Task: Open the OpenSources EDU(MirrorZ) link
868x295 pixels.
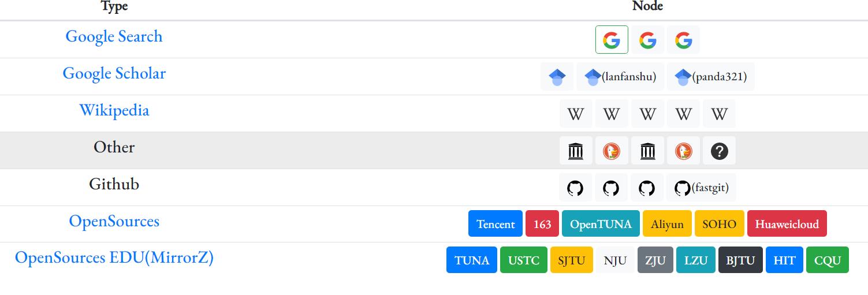Action: (x=114, y=257)
